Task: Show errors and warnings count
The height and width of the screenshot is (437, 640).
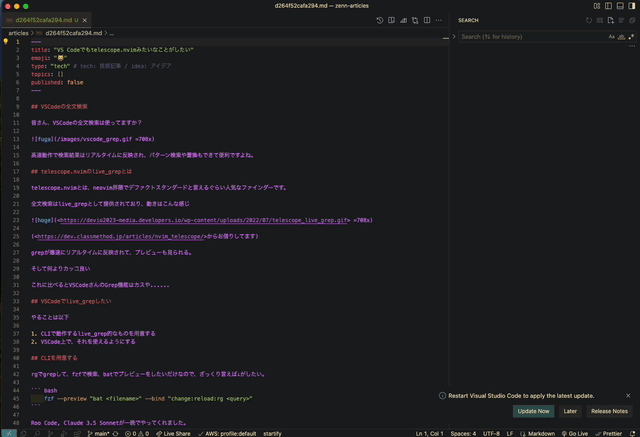Action: tap(137, 433)
